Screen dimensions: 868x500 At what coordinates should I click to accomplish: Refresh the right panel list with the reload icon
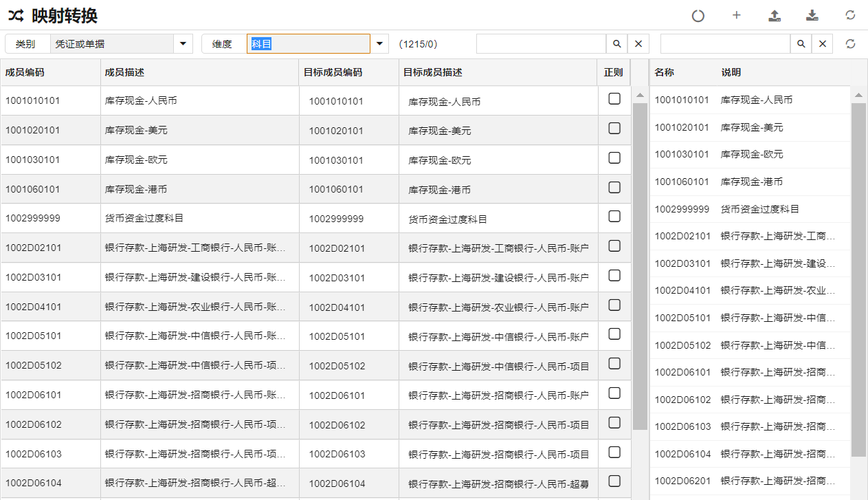tap(850, 44)
